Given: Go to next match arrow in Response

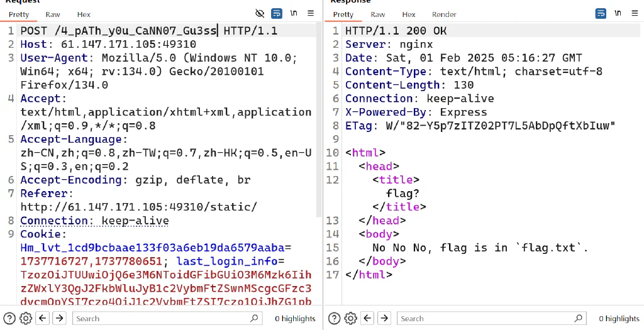Looking at the screenshot, I should (384, 318).
